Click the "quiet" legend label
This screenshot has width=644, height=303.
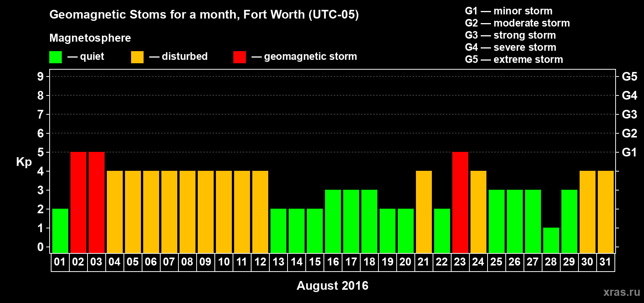92,56
